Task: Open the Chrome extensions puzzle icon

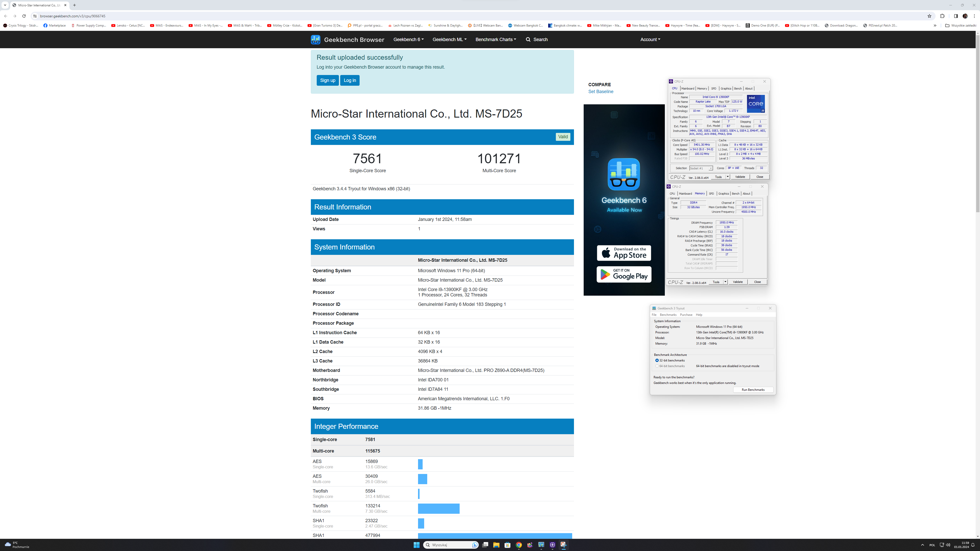Action: [x=942, y=16]
